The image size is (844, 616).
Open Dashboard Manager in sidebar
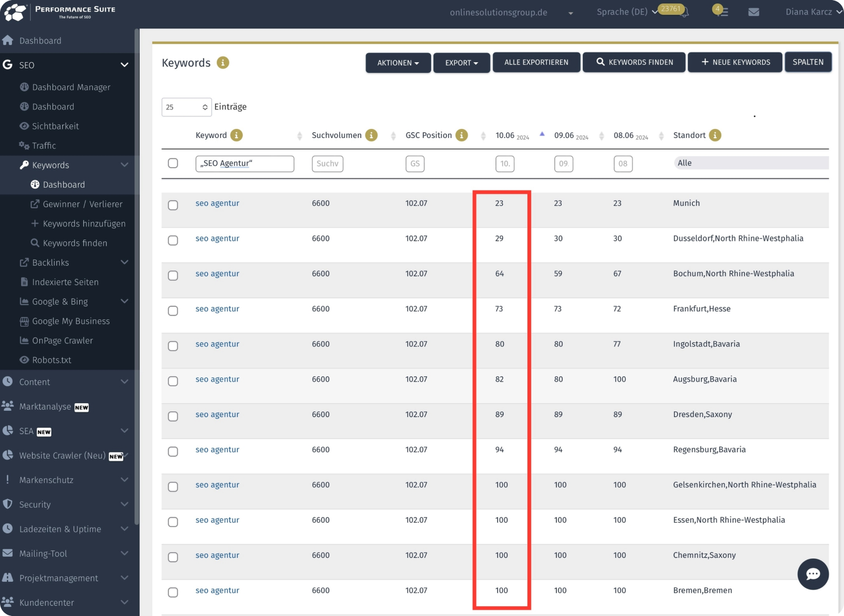(71, 87)
